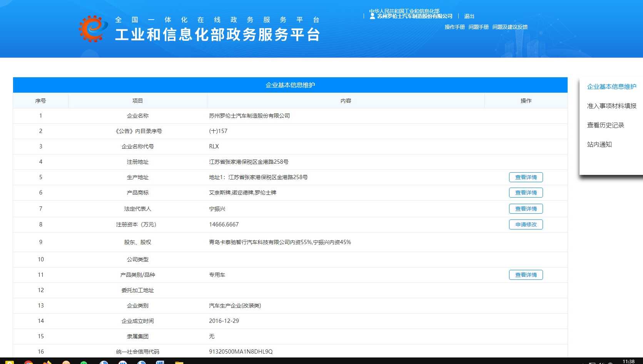Click 申请修改 for 注册资本 row
Screen dimensions: 643x364
526,224
